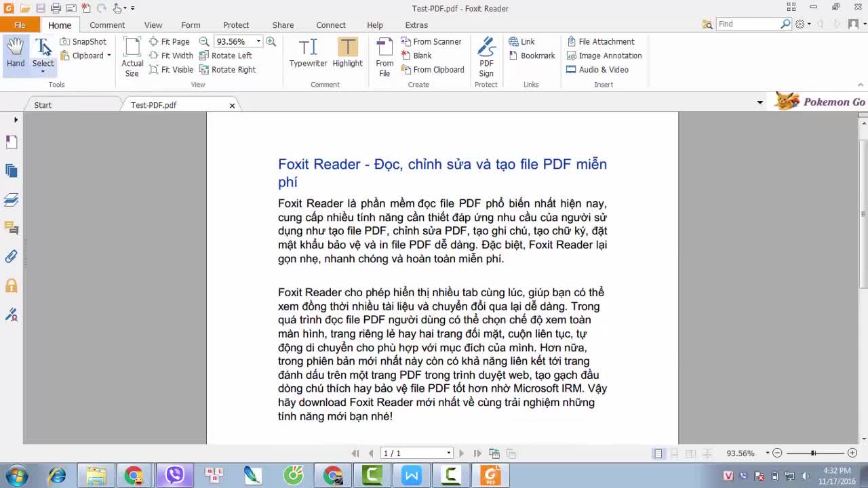
Task: Go to the last page
Action: pos(477,453)
